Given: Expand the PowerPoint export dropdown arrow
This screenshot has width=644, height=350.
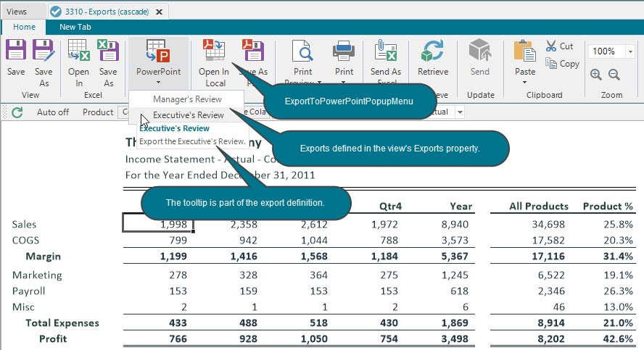Looking at the screenshot, I should pyautogui.click(x=159, y=83).
